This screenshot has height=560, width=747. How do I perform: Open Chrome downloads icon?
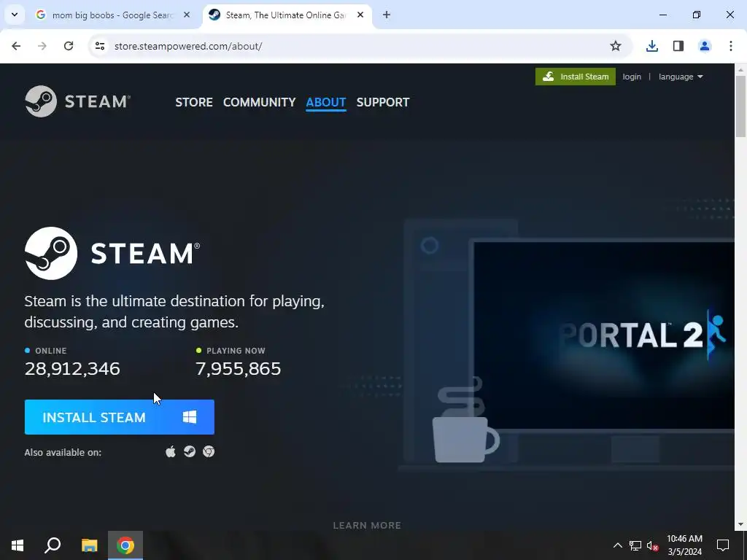(x=652, y=46)
